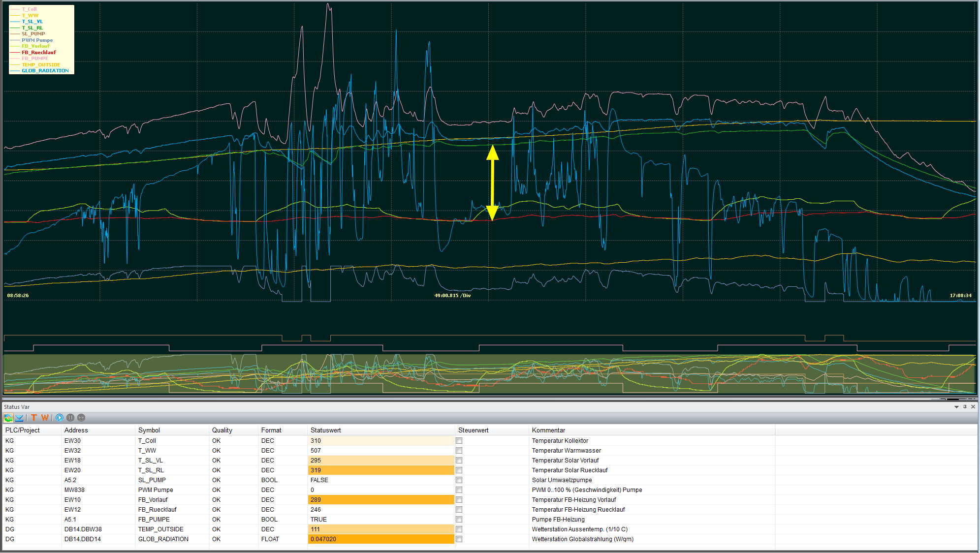The image size is (980, 553).
Task: Select the GLOB_RADIATION legend entry
Action: (x=45, y=71)
